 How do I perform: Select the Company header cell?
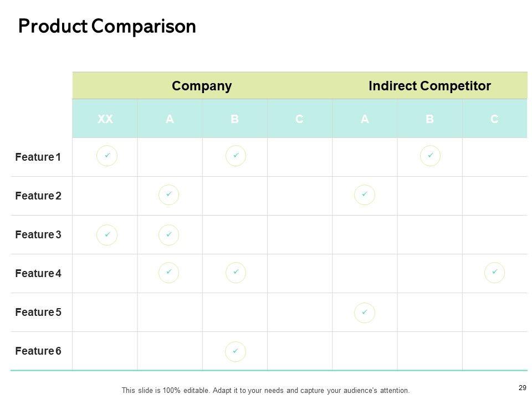click(x=202, y=86)
